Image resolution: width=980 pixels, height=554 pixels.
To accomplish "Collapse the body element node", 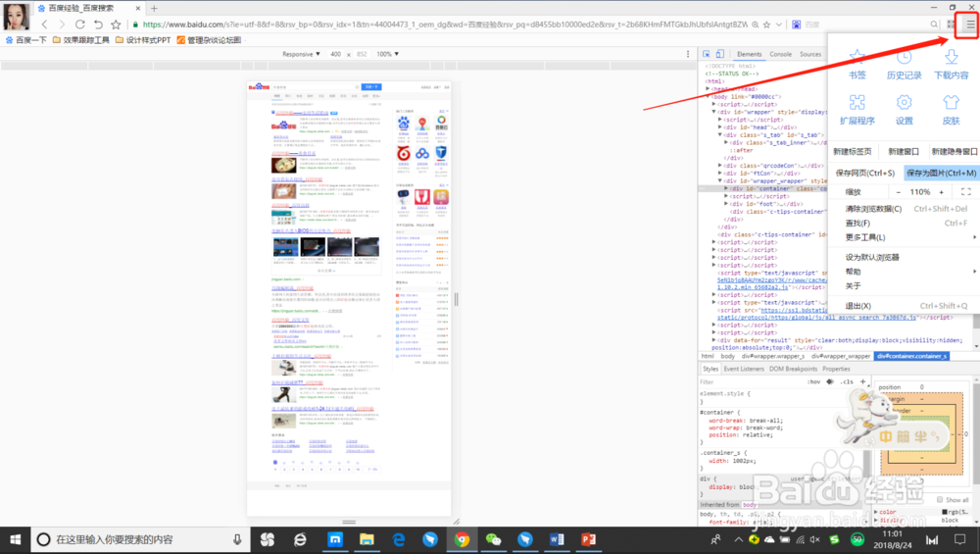I will pos(709,97).
